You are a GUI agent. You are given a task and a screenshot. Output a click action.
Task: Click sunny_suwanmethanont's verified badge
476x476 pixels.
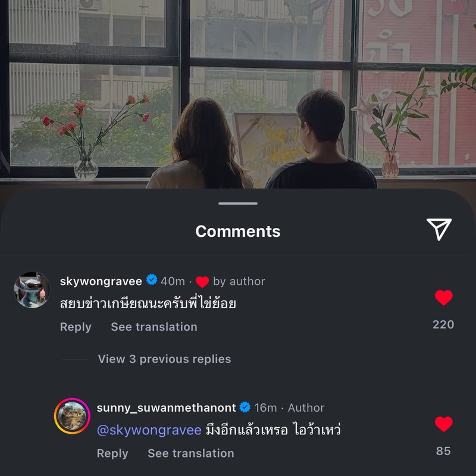(x=245, y=407)
